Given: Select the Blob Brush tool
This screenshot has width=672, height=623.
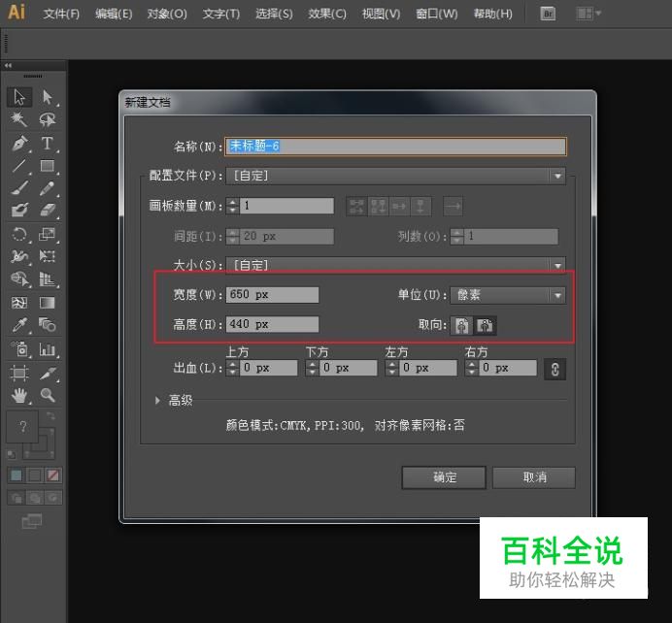Looking at the screenshot, I should (19, 210).
